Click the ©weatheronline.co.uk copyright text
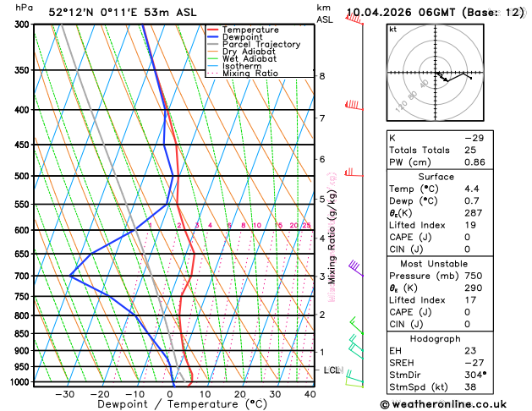This screenshot has height=411, width=532. (x=443, y=404)
